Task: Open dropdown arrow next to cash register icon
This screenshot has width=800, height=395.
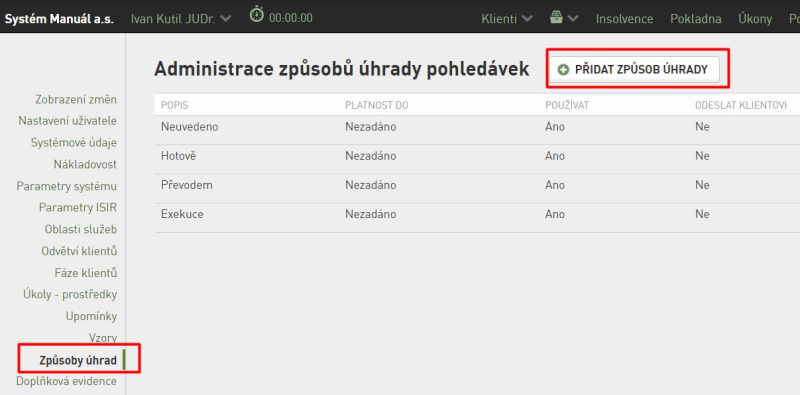Action: pos(573,18)
